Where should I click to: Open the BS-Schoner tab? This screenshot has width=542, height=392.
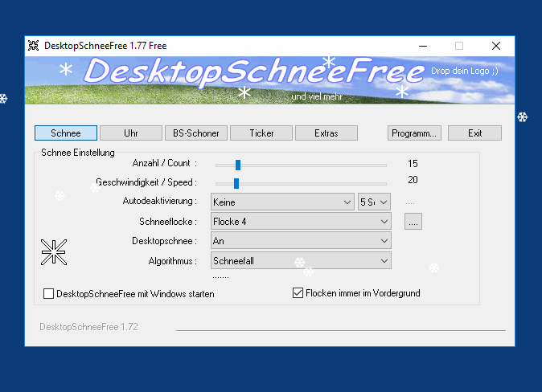pos(196,133)
